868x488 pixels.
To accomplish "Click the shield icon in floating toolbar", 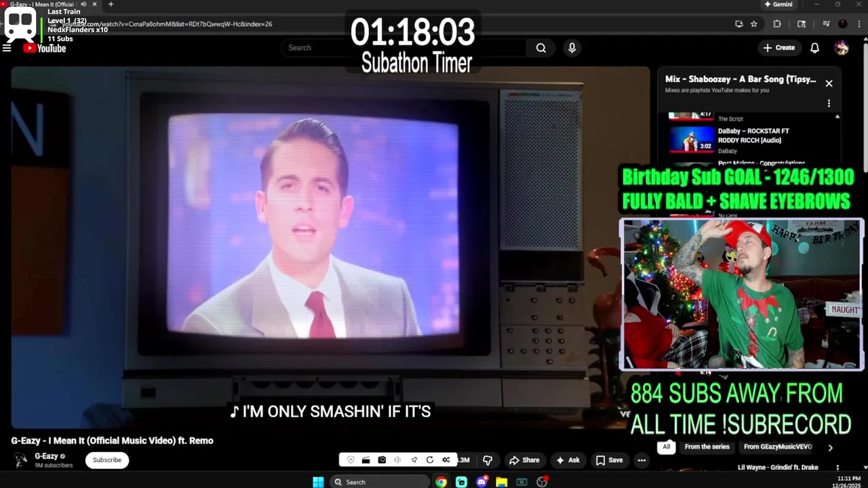I will pos(351,460).
